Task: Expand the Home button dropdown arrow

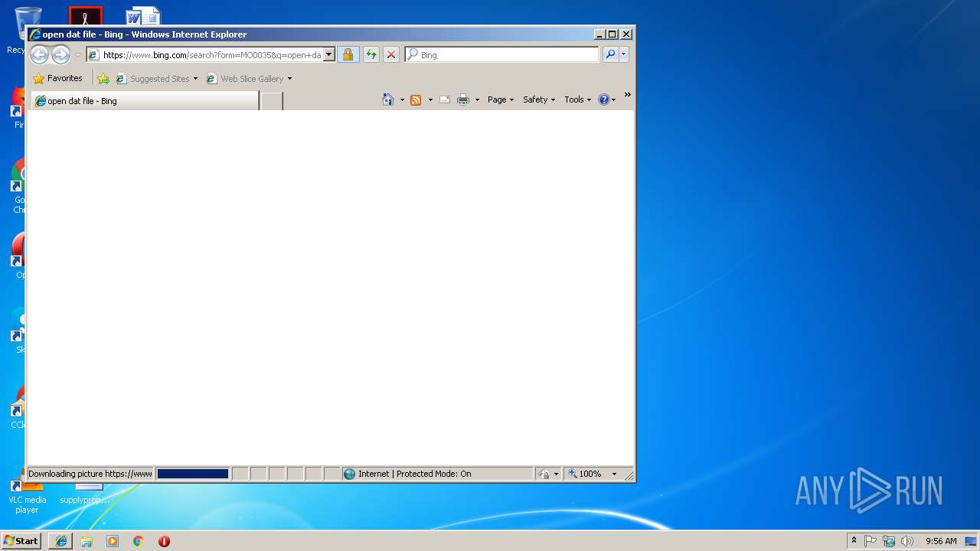Action: coord(402,100)
